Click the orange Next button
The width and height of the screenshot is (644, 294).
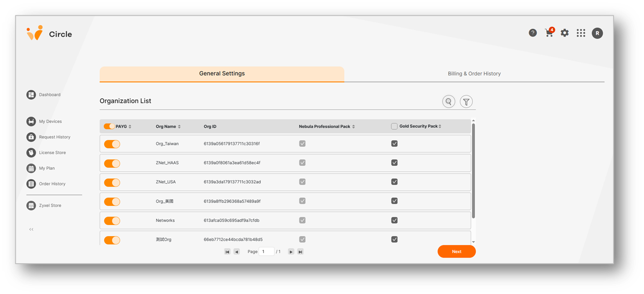(457, 252)
